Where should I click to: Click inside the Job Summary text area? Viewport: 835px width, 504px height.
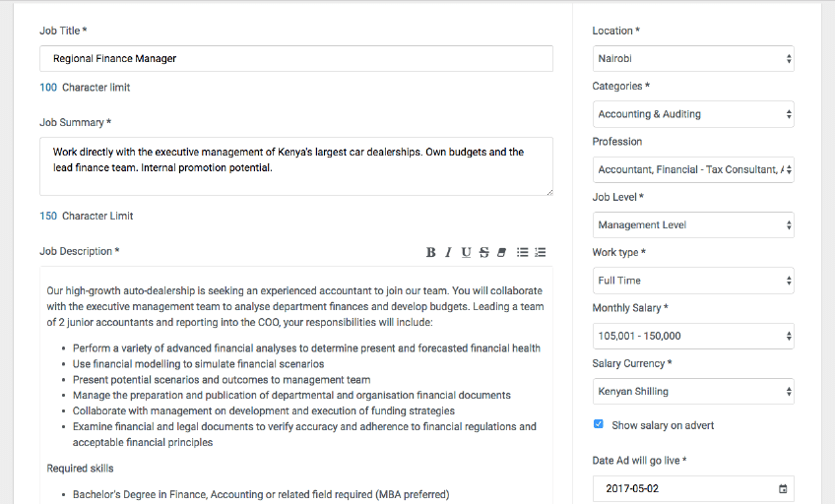[x=295, y=166]
